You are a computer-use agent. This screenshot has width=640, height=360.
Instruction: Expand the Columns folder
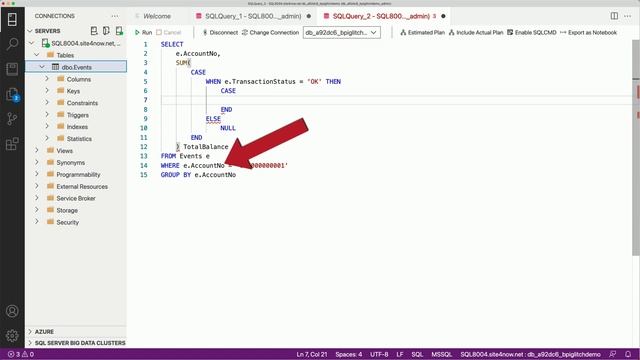47,79
